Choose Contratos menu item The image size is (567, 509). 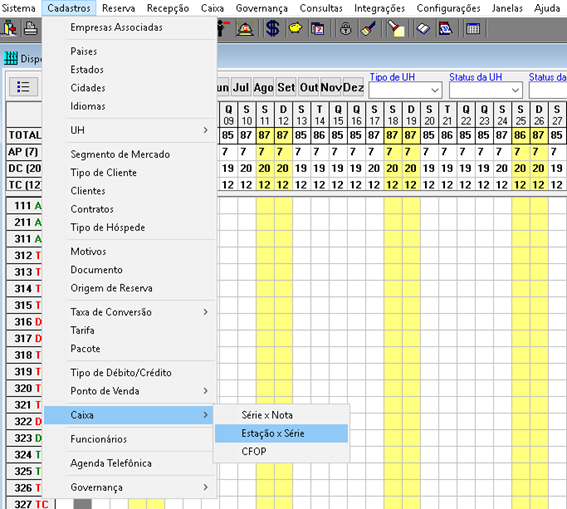click(x=129, y=209)
